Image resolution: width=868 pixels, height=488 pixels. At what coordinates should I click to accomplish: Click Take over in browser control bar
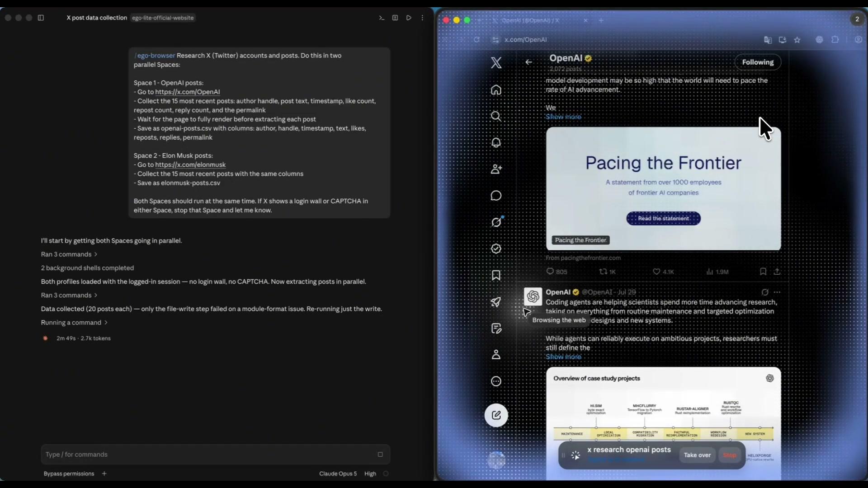(x=697, y=455)
